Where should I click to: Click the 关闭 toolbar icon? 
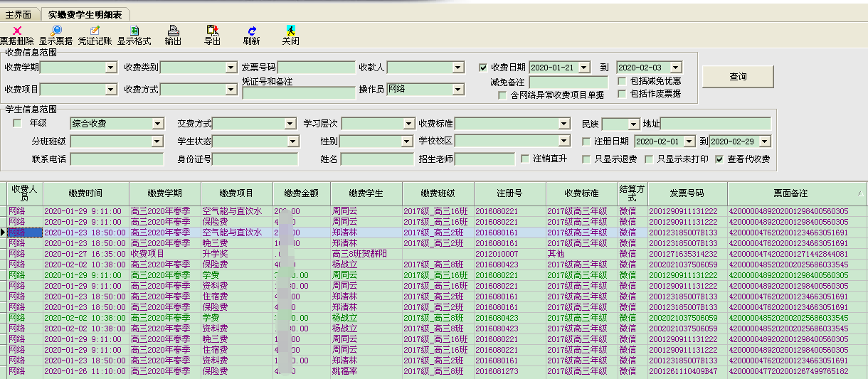tap(290, 31)
